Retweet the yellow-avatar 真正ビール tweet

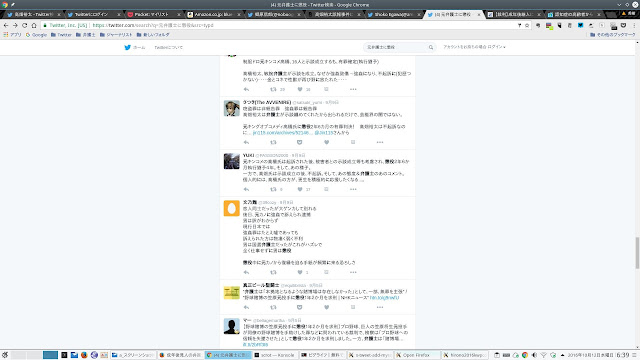tap(273, 307)
